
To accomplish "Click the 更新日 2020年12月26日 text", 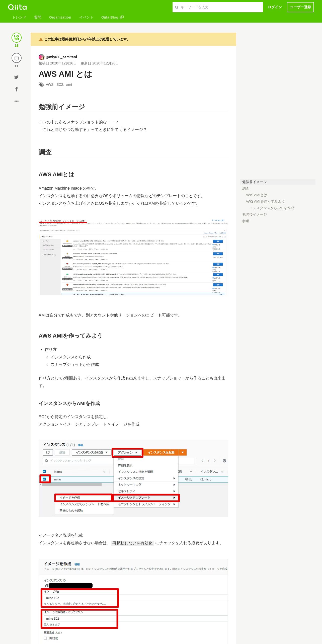I will click(x=100, y=63).
